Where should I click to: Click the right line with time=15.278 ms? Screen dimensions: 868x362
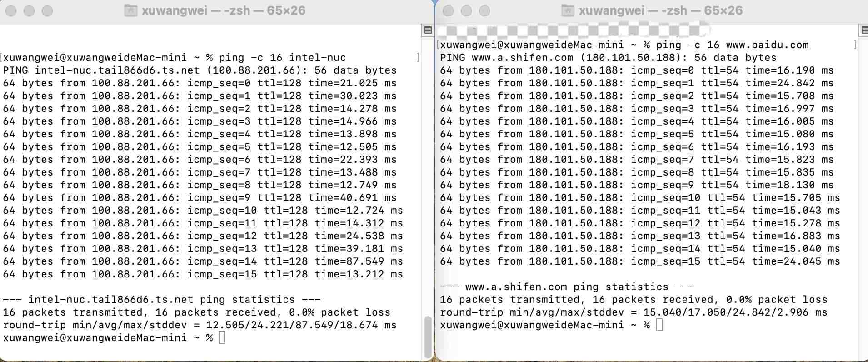pos(640,223)
